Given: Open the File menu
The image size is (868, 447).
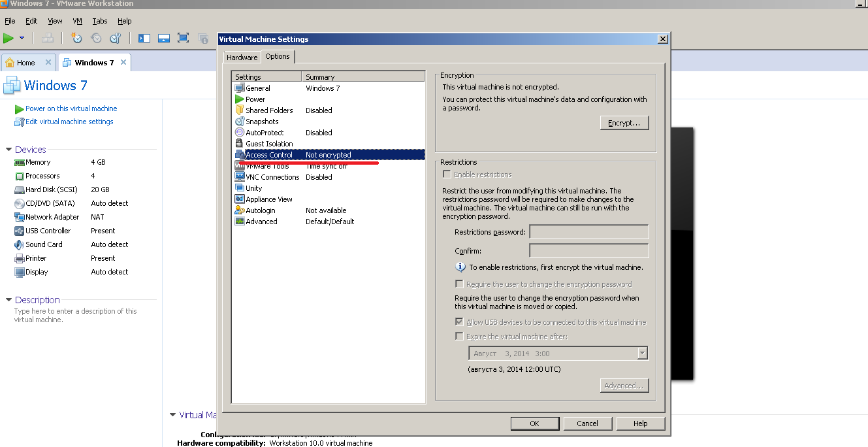Looking at the screenshot, I should point(10,21).
